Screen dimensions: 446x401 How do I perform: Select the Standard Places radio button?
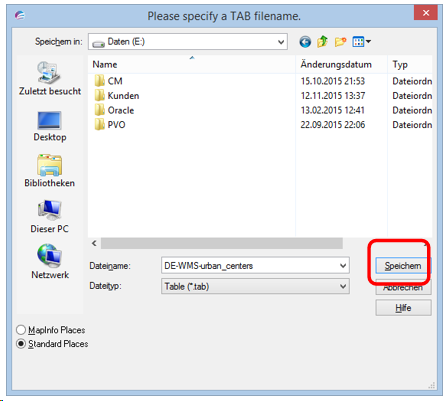coord(21,344)
